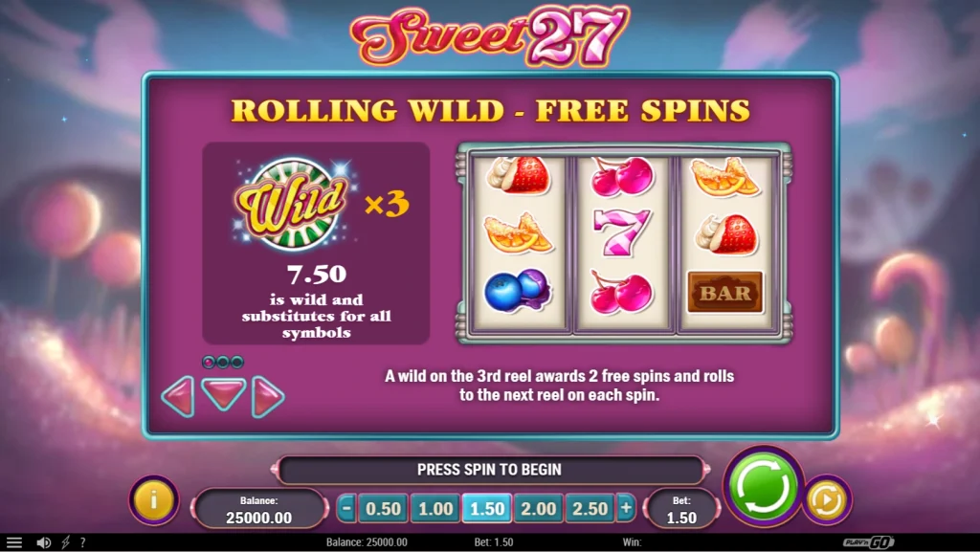Select the 2.00 bet value

tap(538, 508)
